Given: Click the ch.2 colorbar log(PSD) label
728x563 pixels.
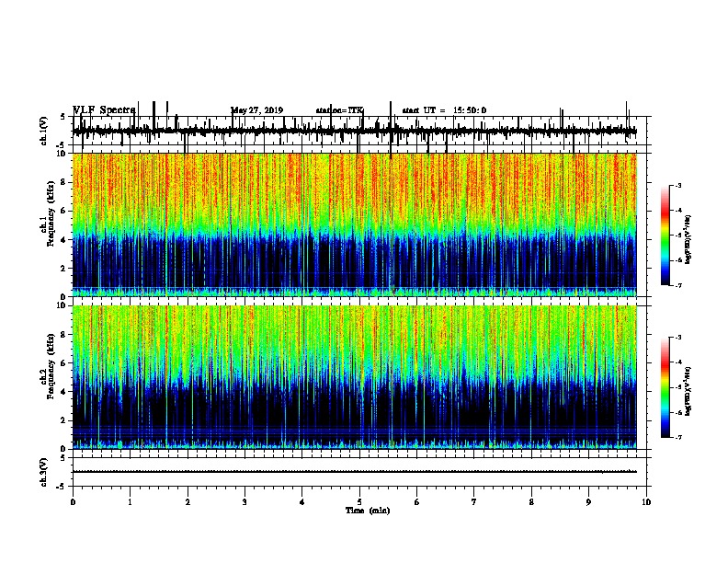Looking at the screenshot, I should (688, 391).
